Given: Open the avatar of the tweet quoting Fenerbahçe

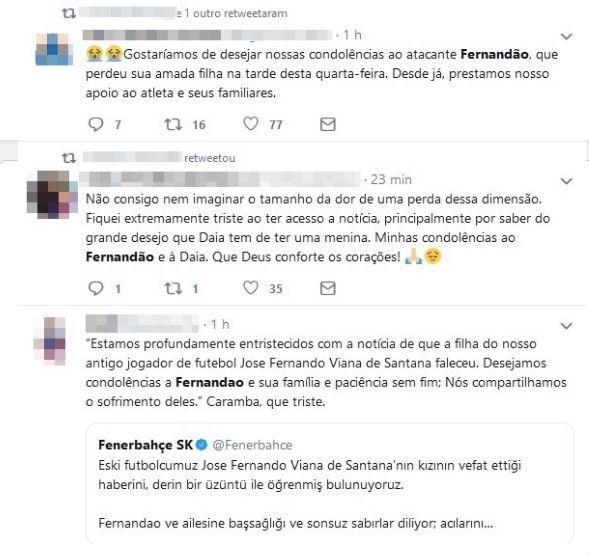Looking at the screenshot, I should pyautogui.click(x=50, y=341).
